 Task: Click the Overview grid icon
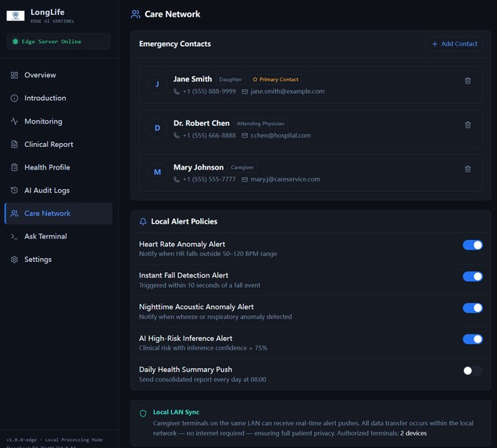coord(14,75)
